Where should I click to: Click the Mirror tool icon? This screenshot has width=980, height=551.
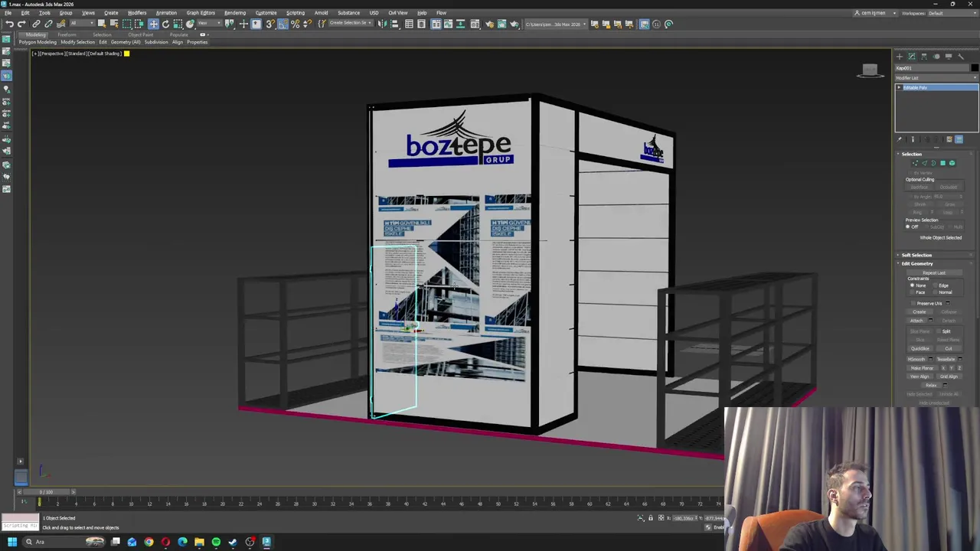[382, 24]
